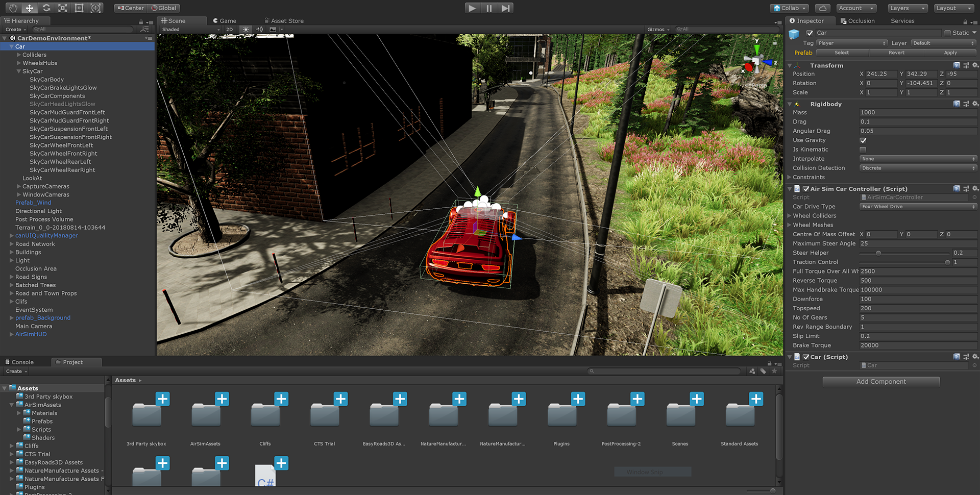980x495 pixels.
Task: Toggle audio in the Scene view toolbar
Action: (x=259, y=29)
